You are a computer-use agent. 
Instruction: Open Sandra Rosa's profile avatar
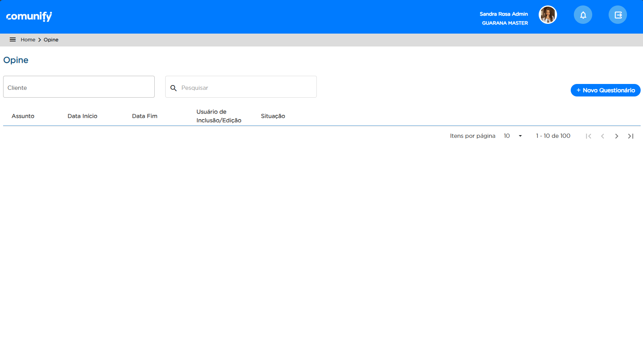tap(548, 15)
